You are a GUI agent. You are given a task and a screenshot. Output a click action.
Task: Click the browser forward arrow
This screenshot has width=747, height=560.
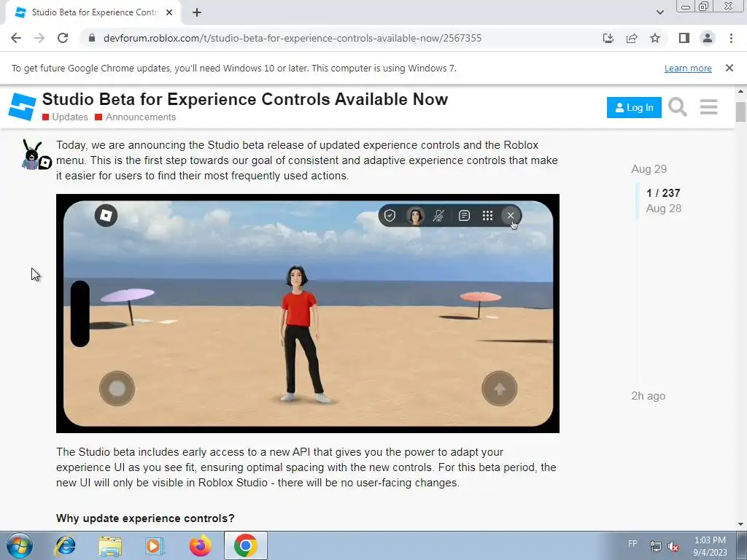pos(39,38)
